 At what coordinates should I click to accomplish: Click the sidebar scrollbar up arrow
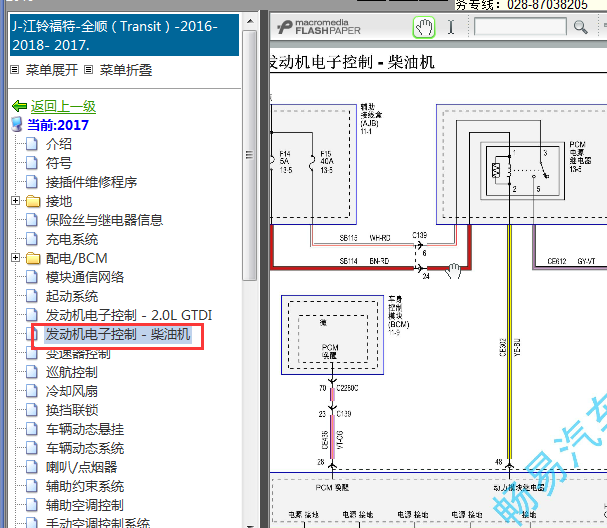250,22
